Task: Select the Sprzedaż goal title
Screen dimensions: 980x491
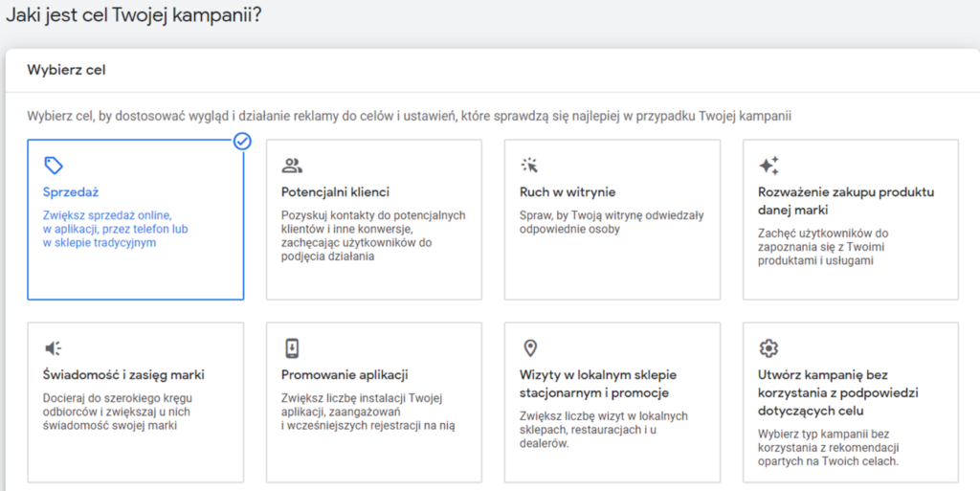Action: pyautogui.click(x=71, y=192)
